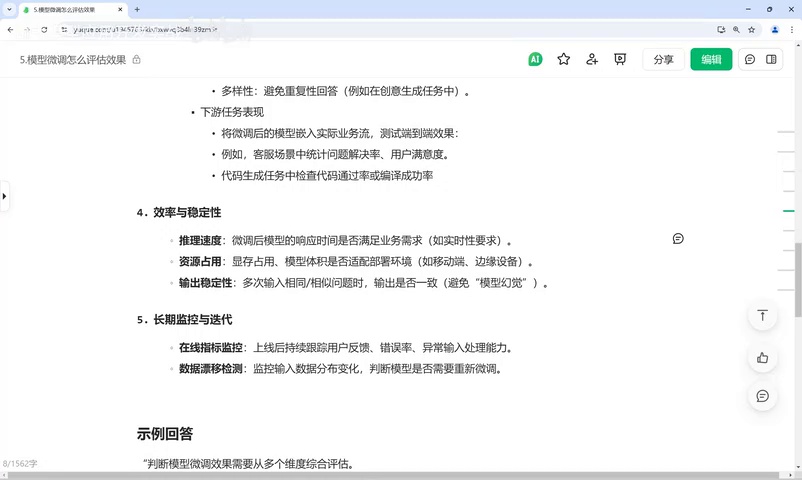Image resolution: width=802 pixels, height=480 pixels.
Task: Click the line about 代码生成任务
Action: click(x=327, y=176)
